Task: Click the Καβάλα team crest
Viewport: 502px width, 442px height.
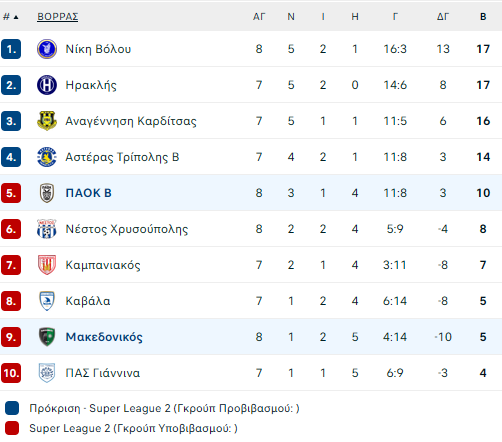Action: click(x=47, y=301)
